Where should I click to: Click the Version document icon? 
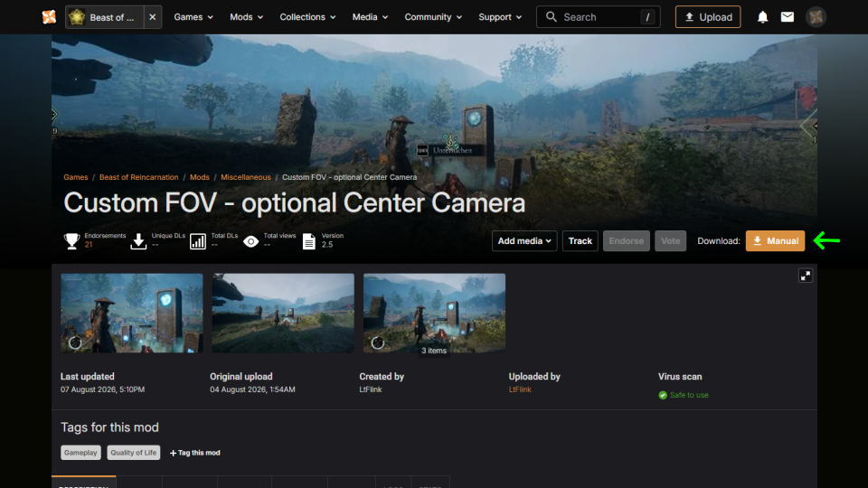point(309,240)
